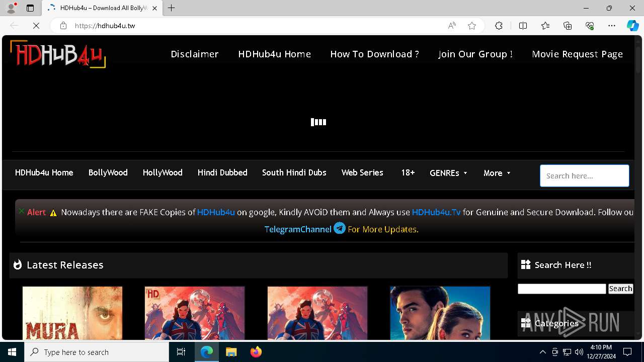
Task: Toggle split screen view
Action: click(x=523, y=26)
